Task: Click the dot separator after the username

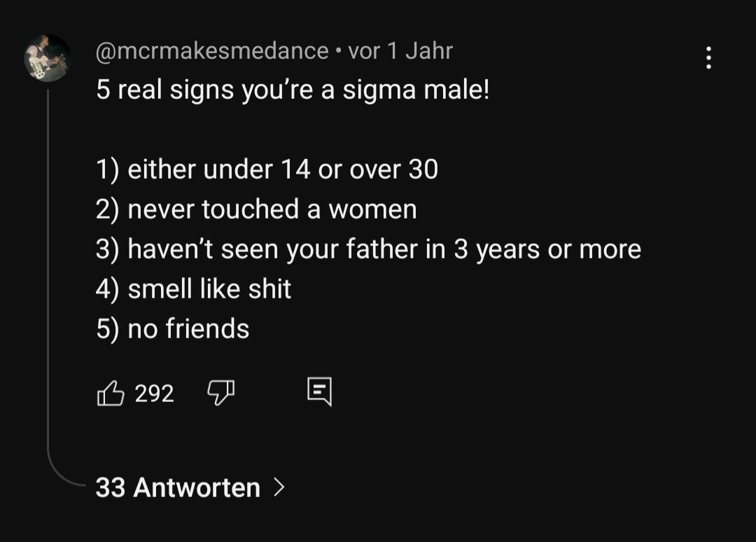Action: tap(338, 51)
